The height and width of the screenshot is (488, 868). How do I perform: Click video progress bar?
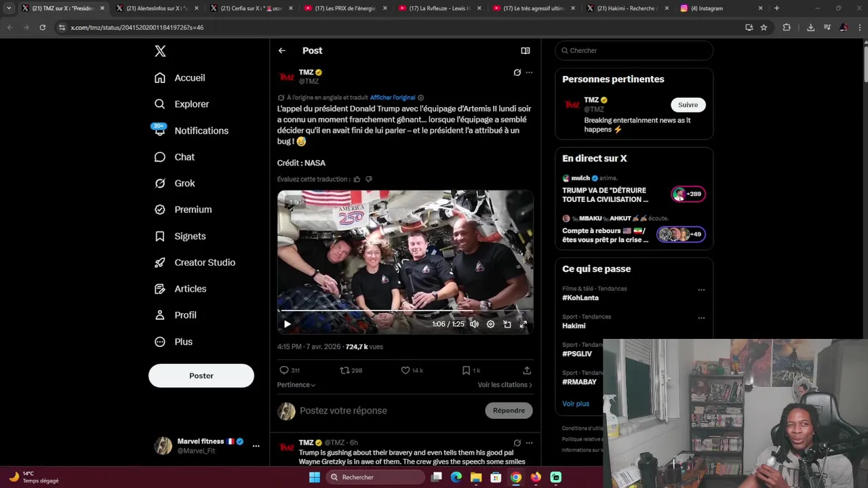(x=405, y=311)
